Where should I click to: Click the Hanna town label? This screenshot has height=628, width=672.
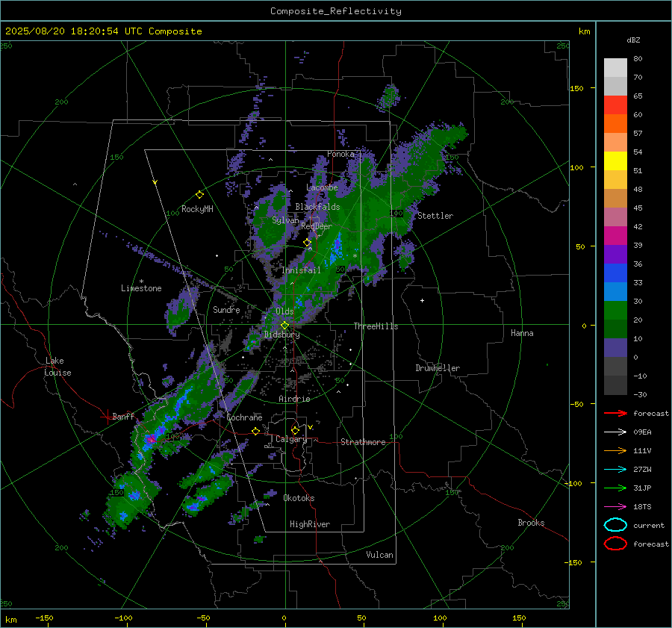[x=522, y=333]
